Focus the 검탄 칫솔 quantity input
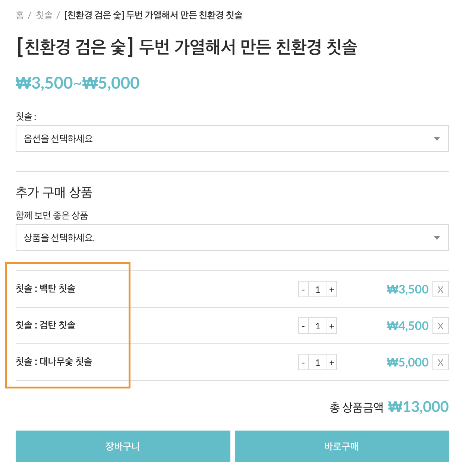This screenshot has width=466, height=476. point(318,326)
